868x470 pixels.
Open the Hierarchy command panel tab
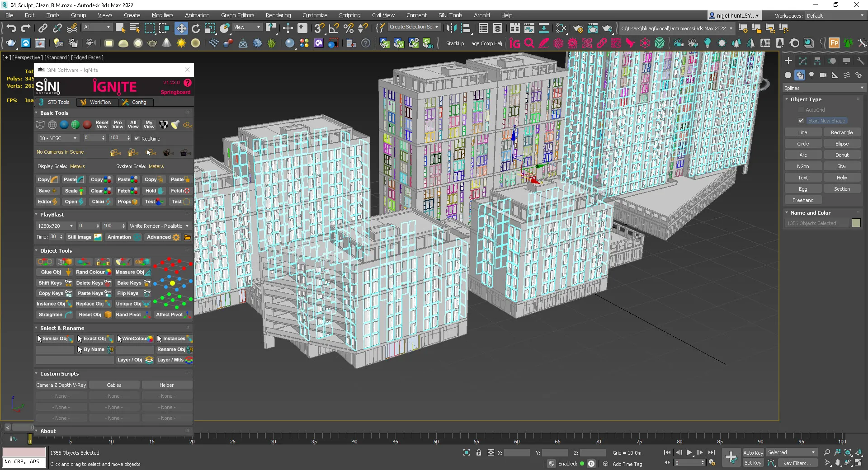click(817, 61)
